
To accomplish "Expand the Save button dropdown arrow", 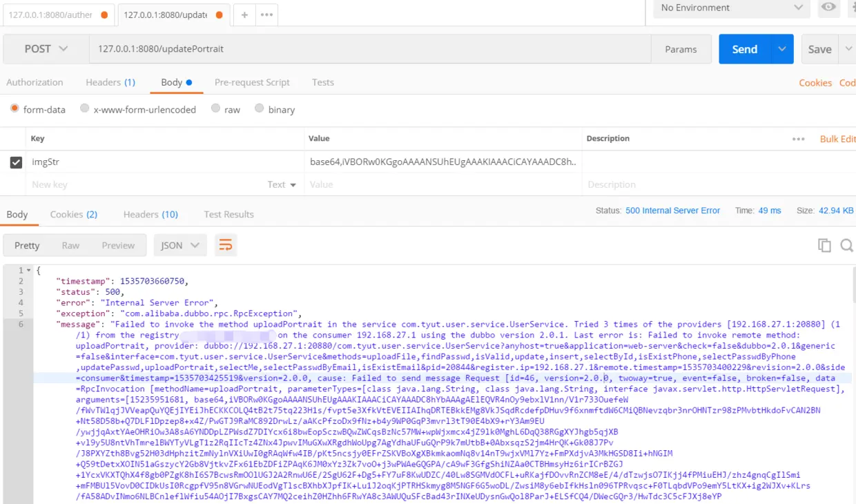I will point(847,49).
